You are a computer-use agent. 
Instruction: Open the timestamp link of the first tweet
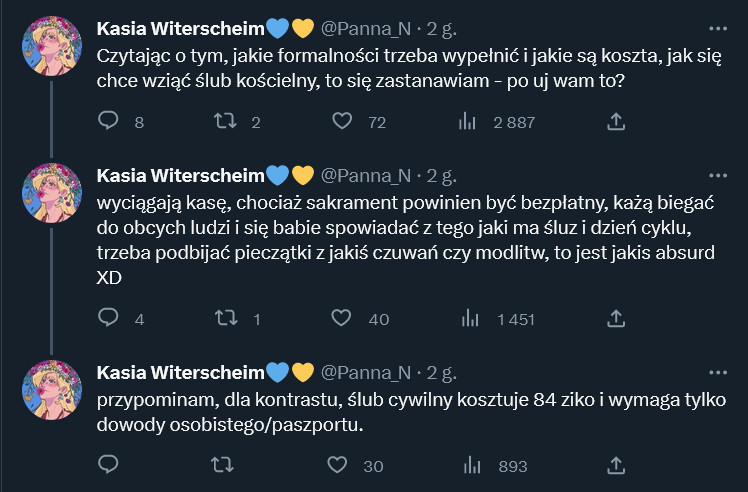(x=441, y=29)
